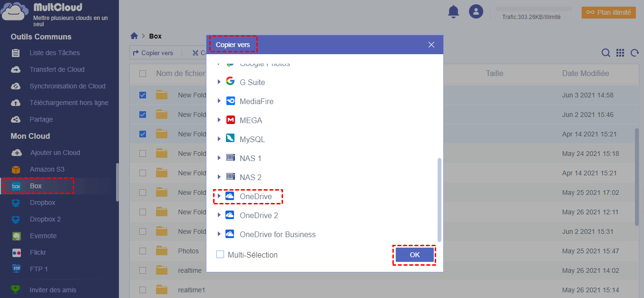
Task: Close the Copier vers dialog
Action: coord(431,45)
